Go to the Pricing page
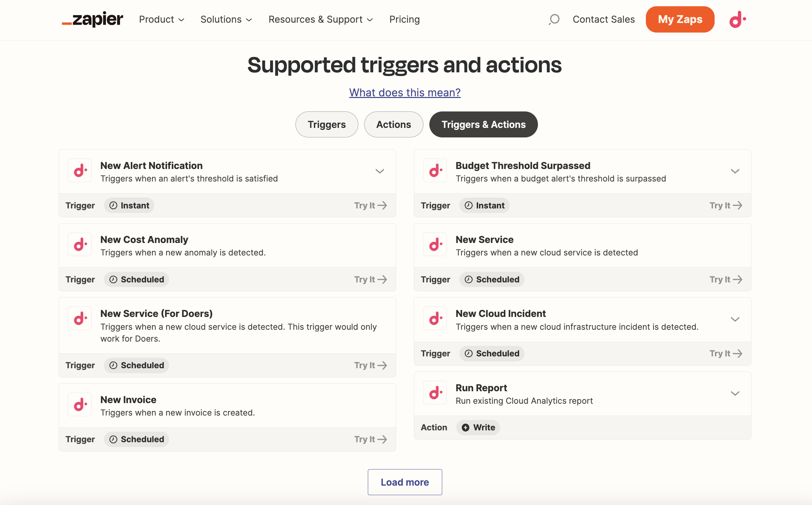Screen dimensions: 812x505 [x=404, y=19]
